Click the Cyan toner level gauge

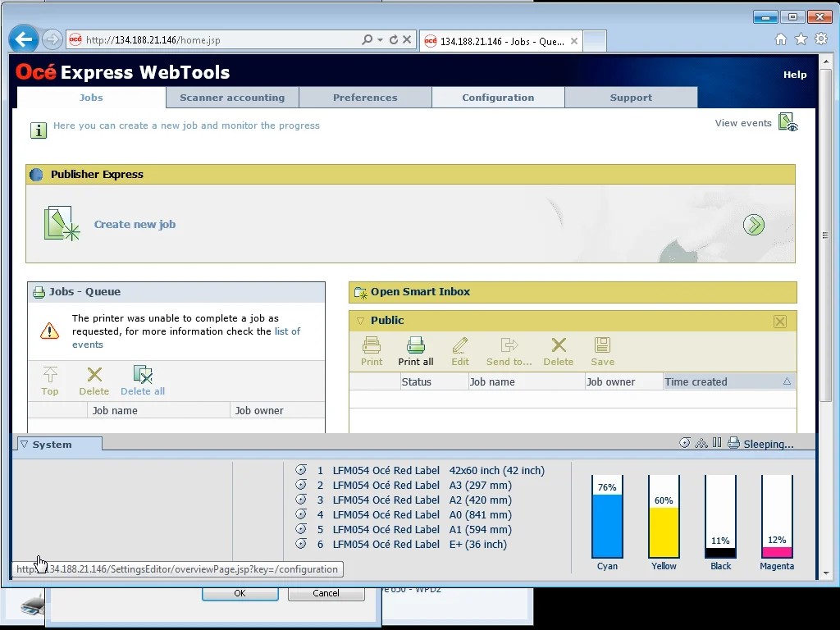click(x=607, y=517)
